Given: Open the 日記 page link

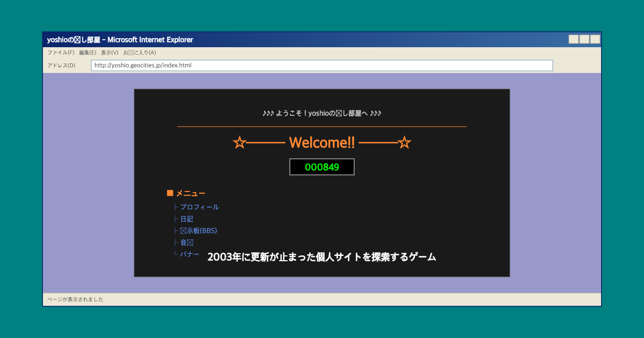Looking at the screenshot, I should click(x=186, y=218).
